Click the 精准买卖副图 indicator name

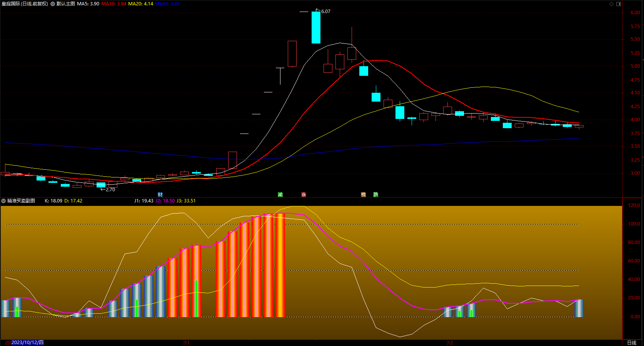click(21, 201)
